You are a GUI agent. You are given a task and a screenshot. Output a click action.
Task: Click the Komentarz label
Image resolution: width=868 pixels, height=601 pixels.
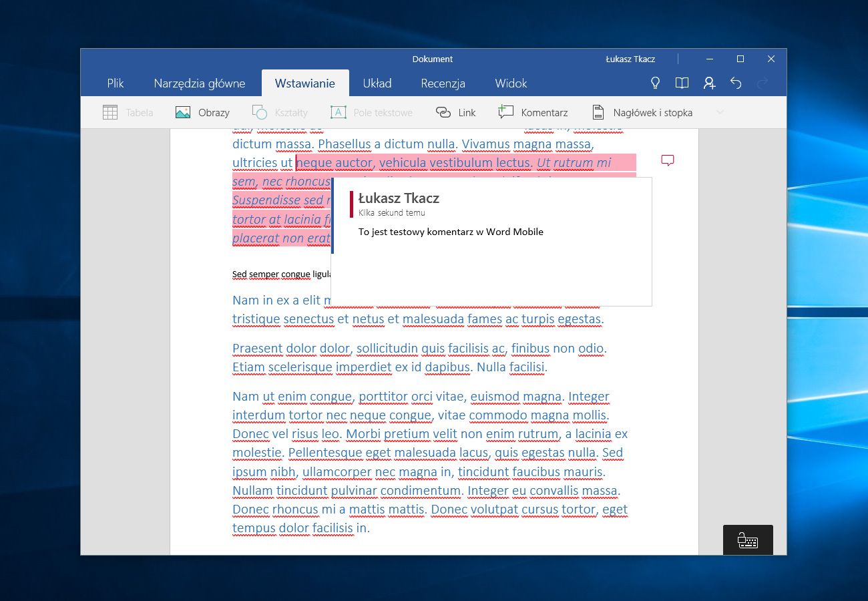pyautogui.click(x=544, y=113)
